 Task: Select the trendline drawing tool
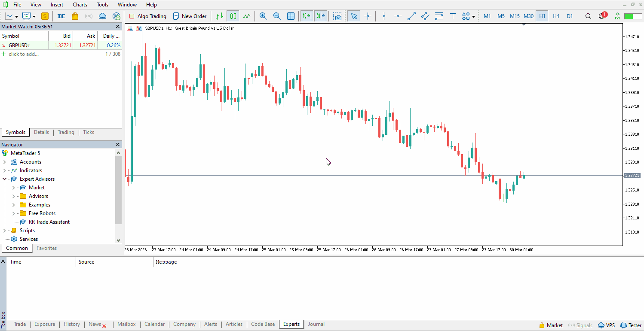click(x=411, y=16)
